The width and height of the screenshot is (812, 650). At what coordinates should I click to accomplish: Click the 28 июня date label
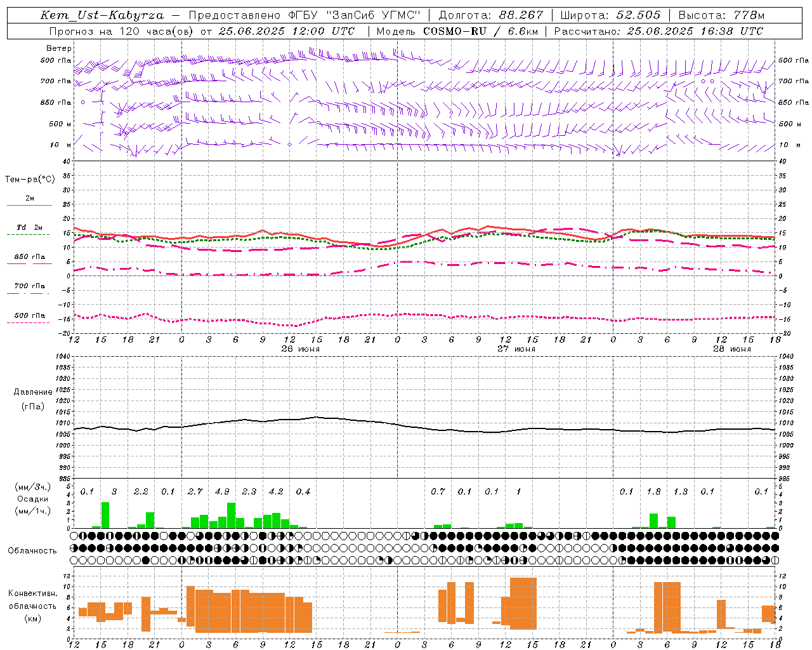[x=731, y=349]
